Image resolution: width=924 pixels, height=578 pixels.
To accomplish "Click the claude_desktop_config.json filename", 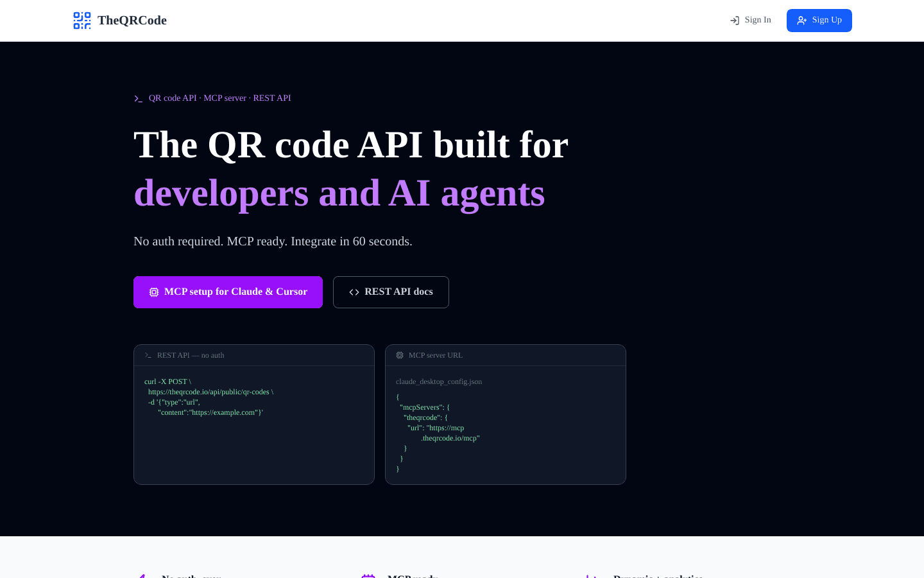I will 439,381.
